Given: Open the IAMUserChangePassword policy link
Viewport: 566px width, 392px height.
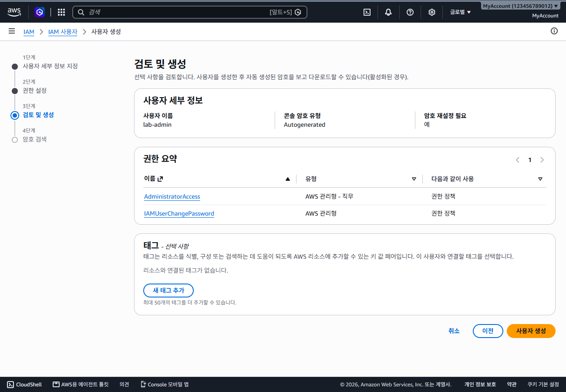Looking at the screenshot, I should [179, 213].
